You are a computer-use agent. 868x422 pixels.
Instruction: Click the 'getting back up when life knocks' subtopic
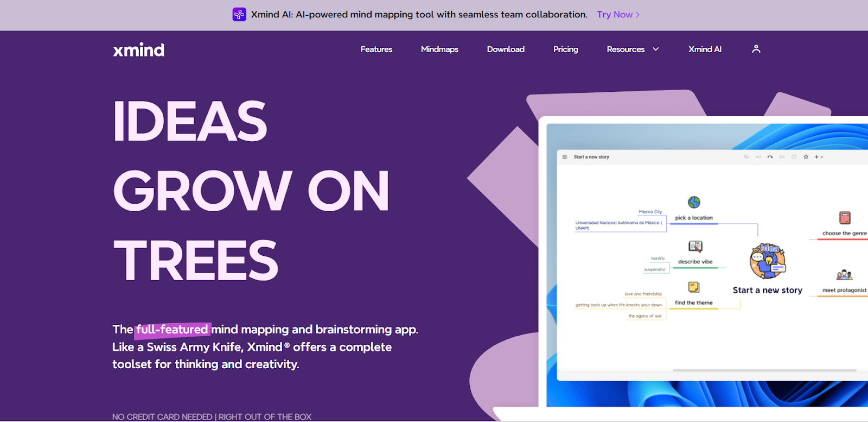(x=619, y=305)
